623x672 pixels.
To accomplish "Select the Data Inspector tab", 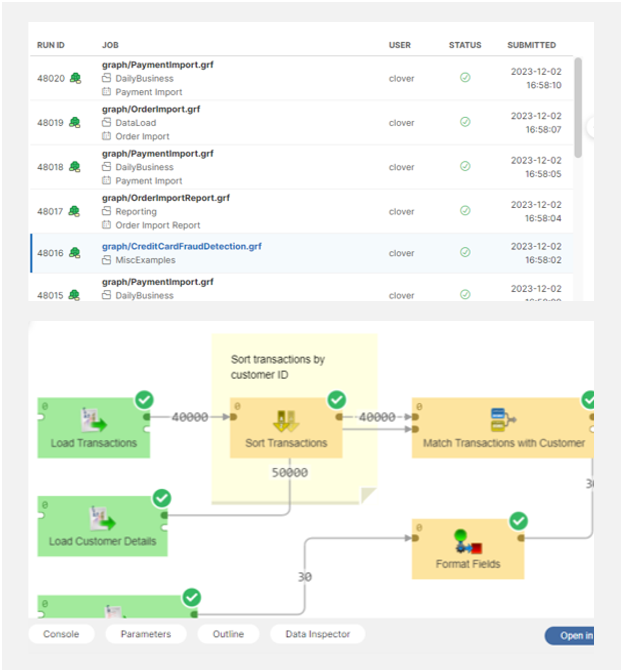I will [x=317, y=634].
